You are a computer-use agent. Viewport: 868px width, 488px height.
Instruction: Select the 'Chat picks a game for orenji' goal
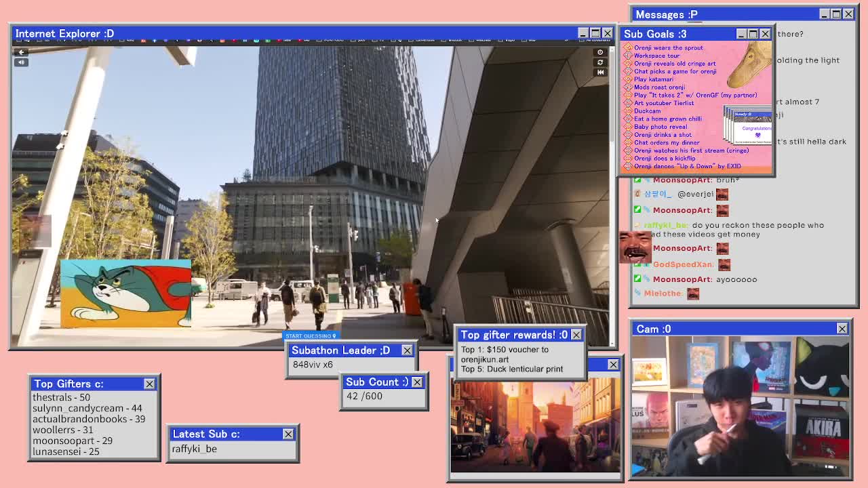coord(675,71)
